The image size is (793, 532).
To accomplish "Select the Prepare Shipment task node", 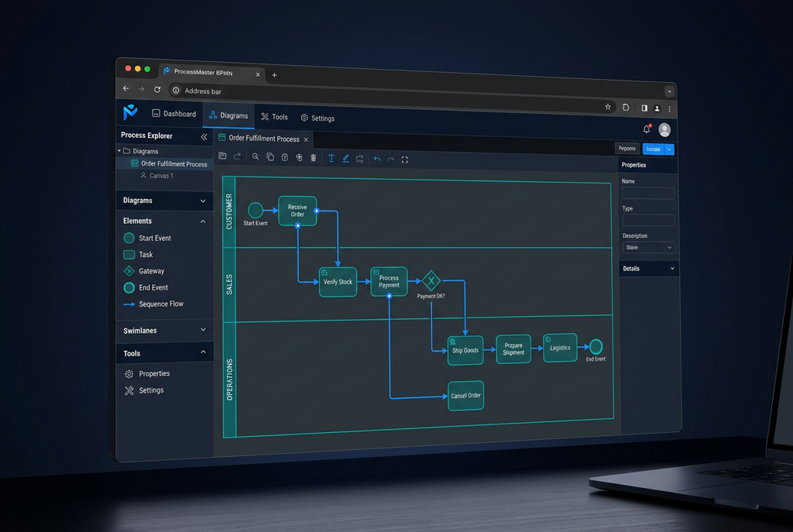I will (x=513, y=349).
